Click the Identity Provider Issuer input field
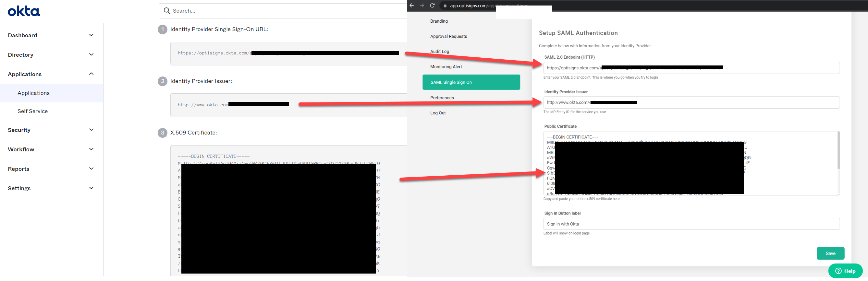 [691, 103]
